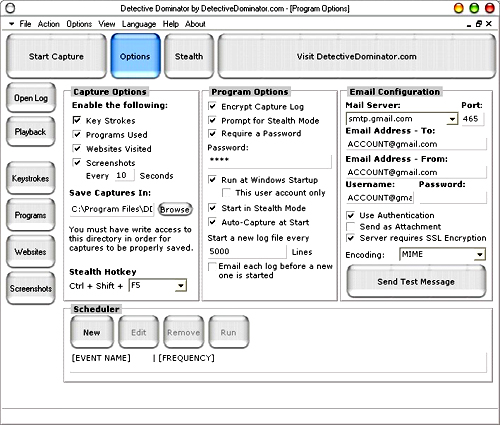Open the Encoding MIME dropdown
The image size is (500, 425).
[x=480, y=255]
